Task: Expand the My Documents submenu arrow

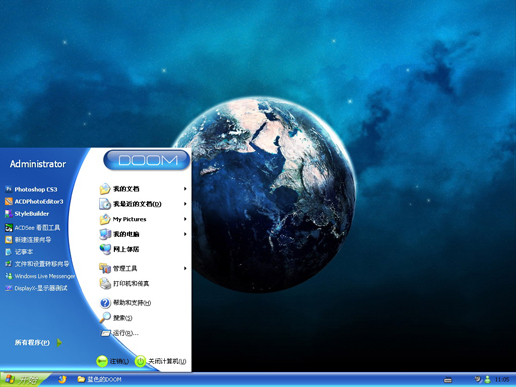Action: click(185, 189)
